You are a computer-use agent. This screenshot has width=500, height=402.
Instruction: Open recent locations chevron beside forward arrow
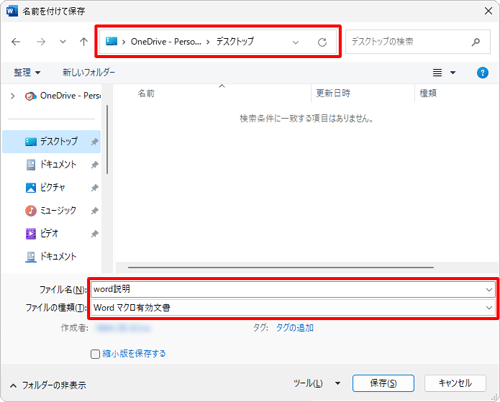(63, 42)
